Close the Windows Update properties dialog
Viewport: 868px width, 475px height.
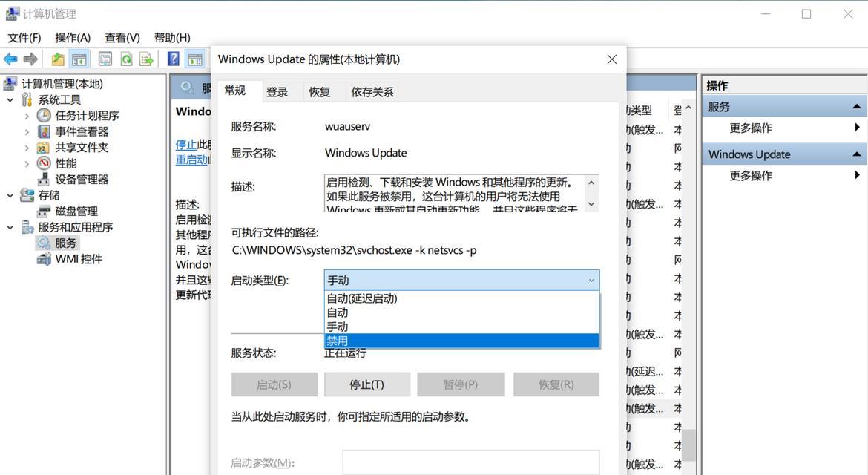pyautogui.click(x=612, y=59)
